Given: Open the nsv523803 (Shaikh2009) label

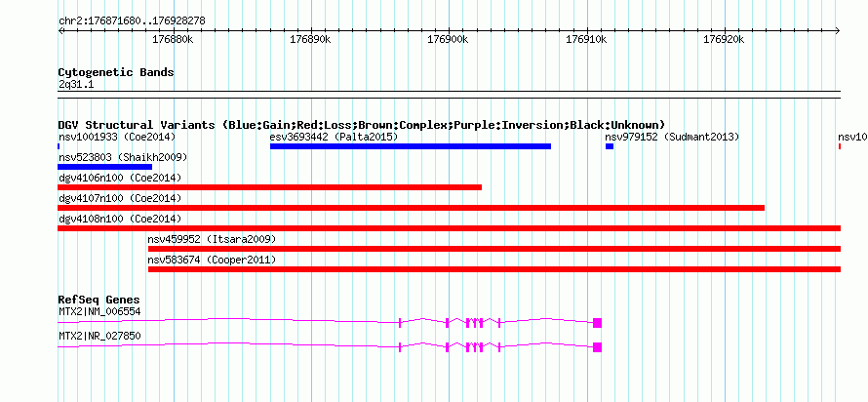Looking at the screenshot, I should pyautogui.click(x=122, y=158).
